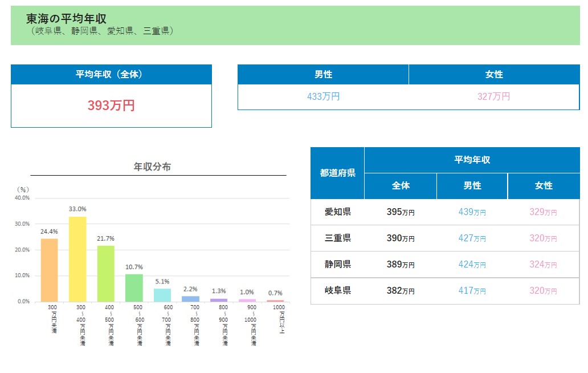The image size is (588, 373).
Task: Click the 390万円 cell for 三重県
Action: pyautogui.click(x=401, y=238)
